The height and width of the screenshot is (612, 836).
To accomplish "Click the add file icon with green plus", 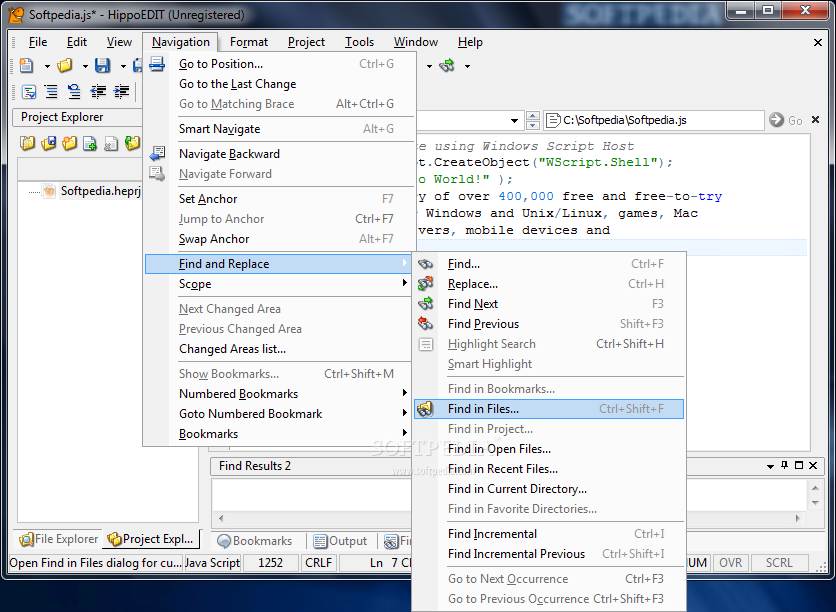I will click(x=90, y=143).
